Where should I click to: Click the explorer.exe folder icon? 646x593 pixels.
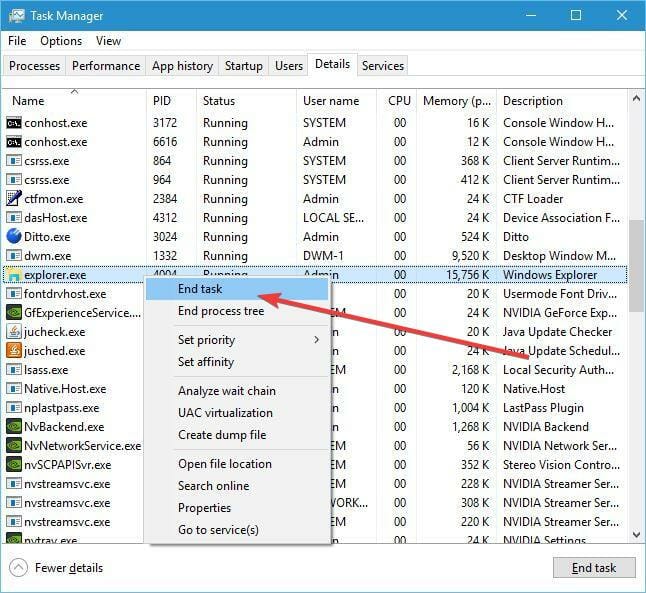(x=14, y=275)
